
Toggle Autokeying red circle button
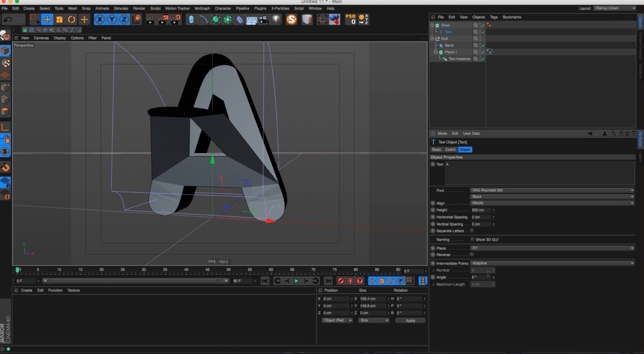click(x=350, y=281)
